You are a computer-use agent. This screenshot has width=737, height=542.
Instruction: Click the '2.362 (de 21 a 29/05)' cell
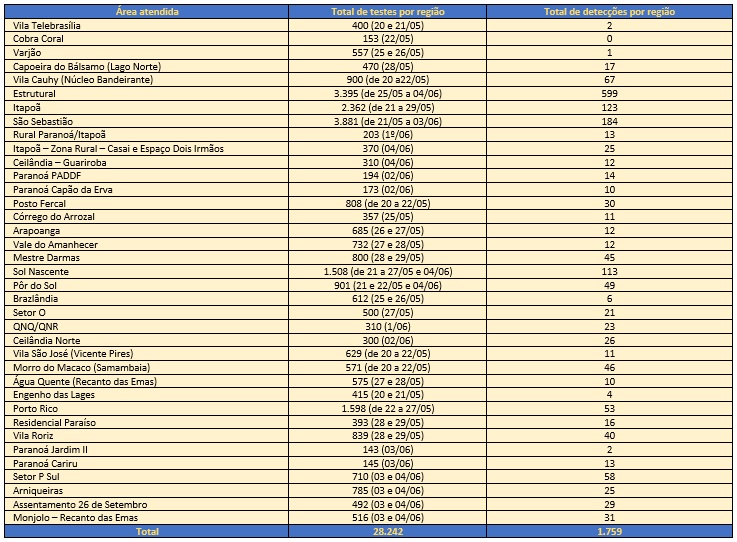[x=388, y=108]
